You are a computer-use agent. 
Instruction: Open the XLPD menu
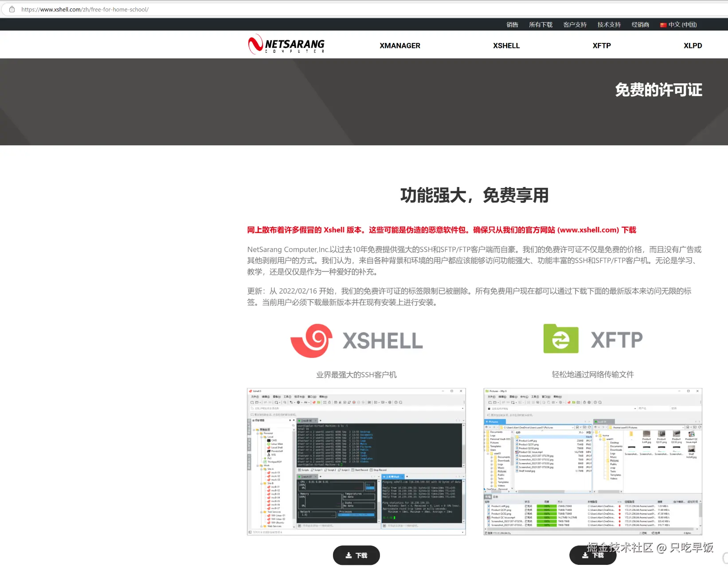point(693,46)
